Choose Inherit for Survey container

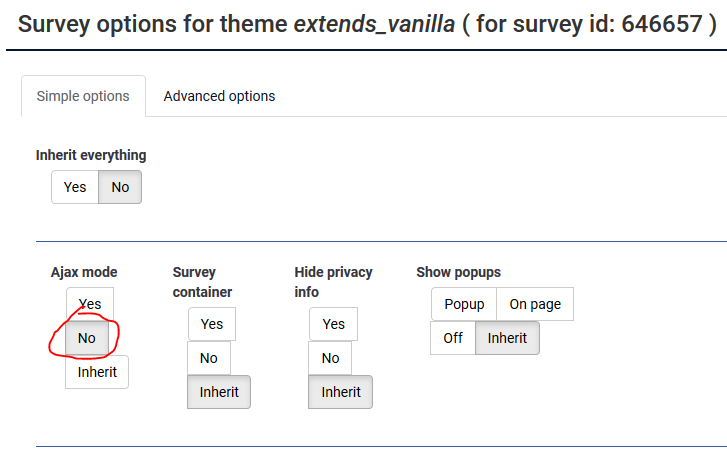(219, 392)
